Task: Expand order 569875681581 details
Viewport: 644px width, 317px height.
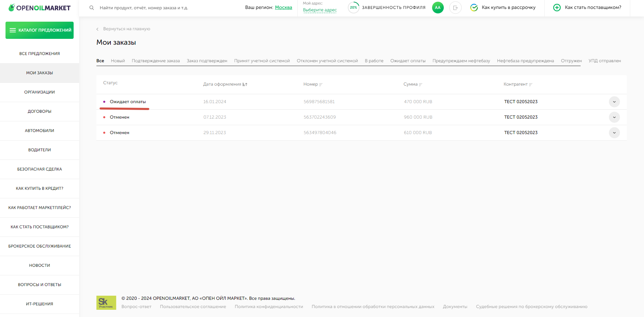Action: tap(614, 102)
